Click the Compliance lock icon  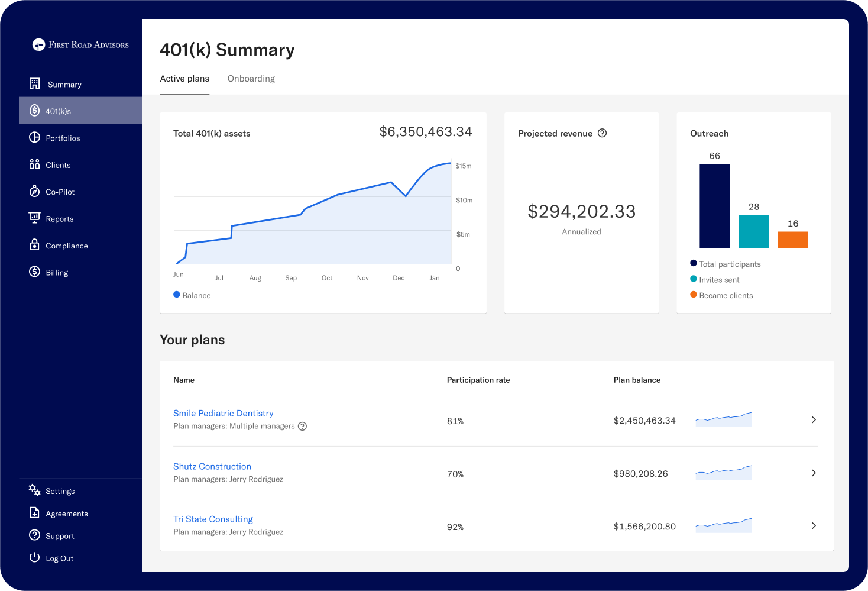pyautogui.click(x=35, y=245)
